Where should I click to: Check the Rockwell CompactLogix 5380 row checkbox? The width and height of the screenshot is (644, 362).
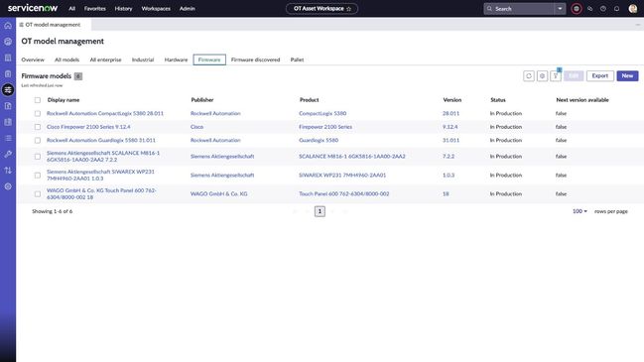click(38, 114)
